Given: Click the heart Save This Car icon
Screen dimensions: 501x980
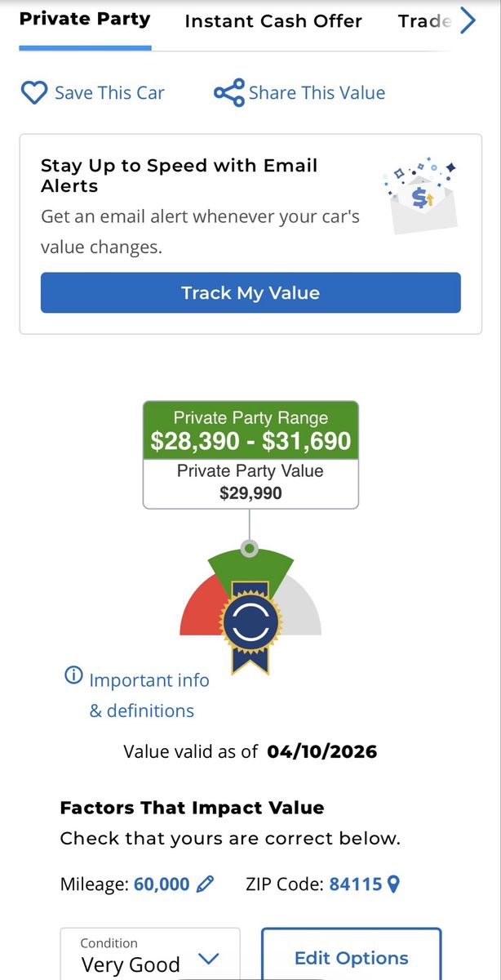Looking at the screenshot, I should coord(33,93).
